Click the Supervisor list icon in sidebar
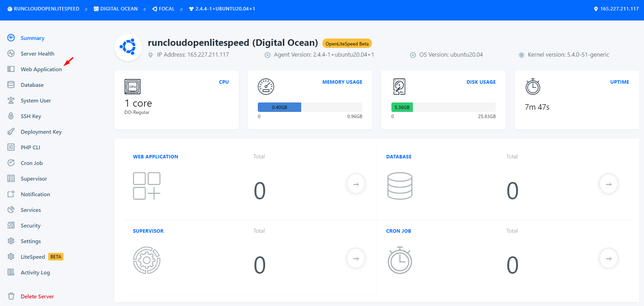 [11, 178]
